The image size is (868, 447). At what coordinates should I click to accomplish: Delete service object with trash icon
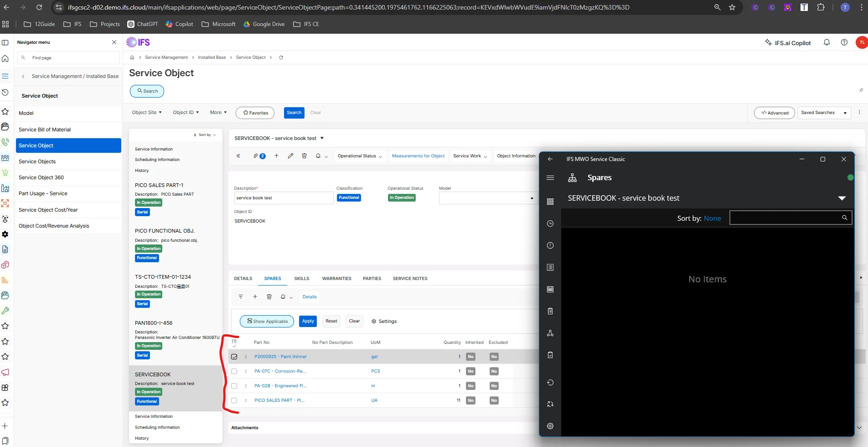coord(304,156)
